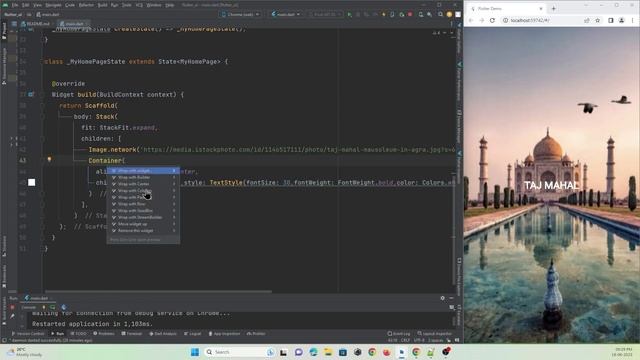
Task: Select Wrap with Center in the popup
Action: (143, 184)
